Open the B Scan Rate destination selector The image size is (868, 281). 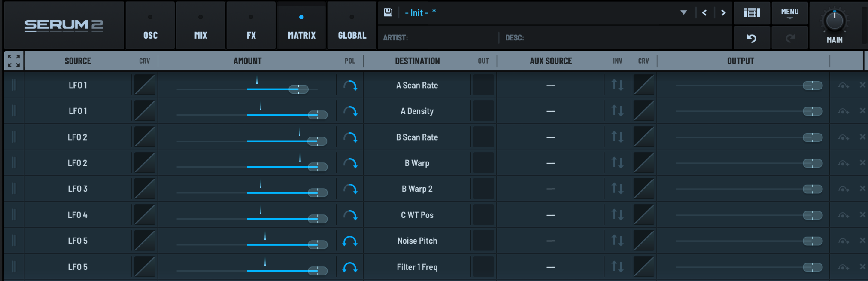[417, 137]
